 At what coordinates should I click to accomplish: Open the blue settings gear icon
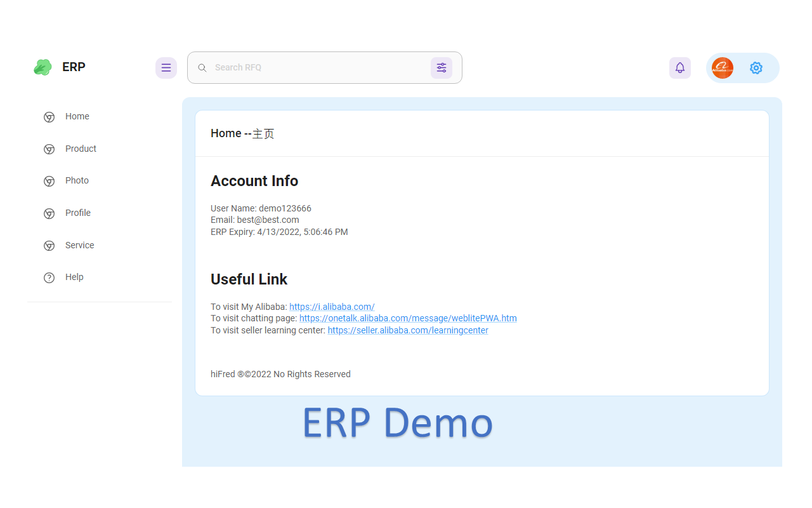click(x=756, y=68)
